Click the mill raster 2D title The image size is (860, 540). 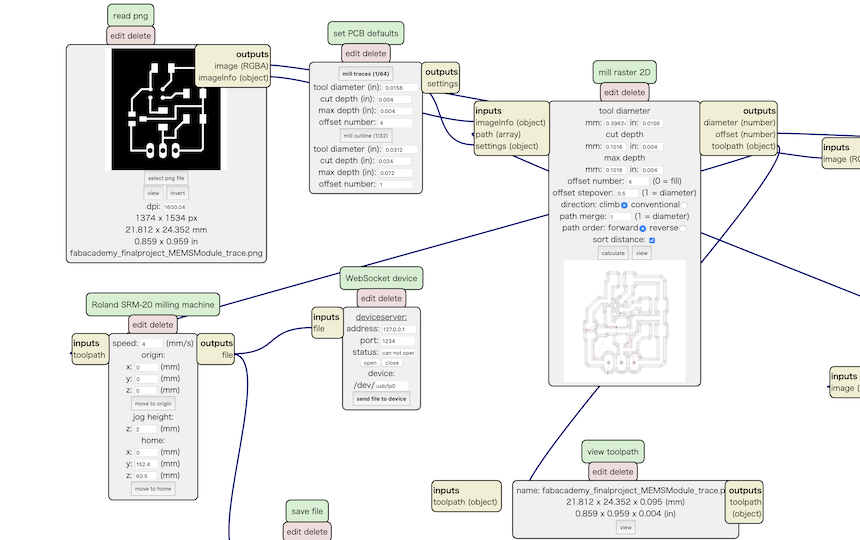pos(625,72)
